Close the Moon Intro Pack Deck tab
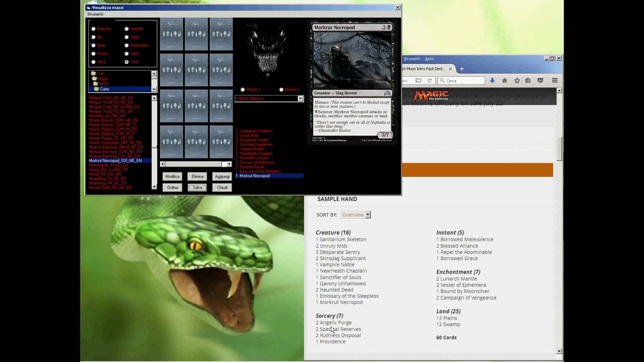The image size is (644, 362). 451,69
